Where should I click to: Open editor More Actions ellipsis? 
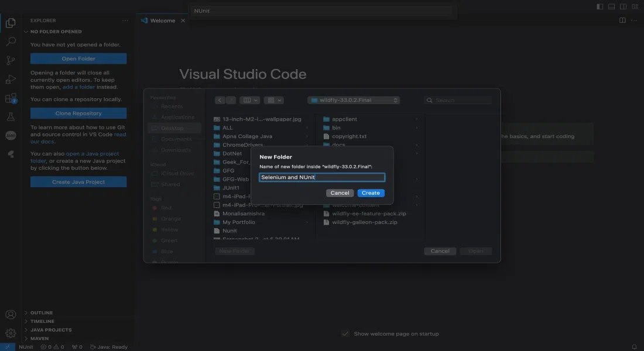tap(634, 20)
